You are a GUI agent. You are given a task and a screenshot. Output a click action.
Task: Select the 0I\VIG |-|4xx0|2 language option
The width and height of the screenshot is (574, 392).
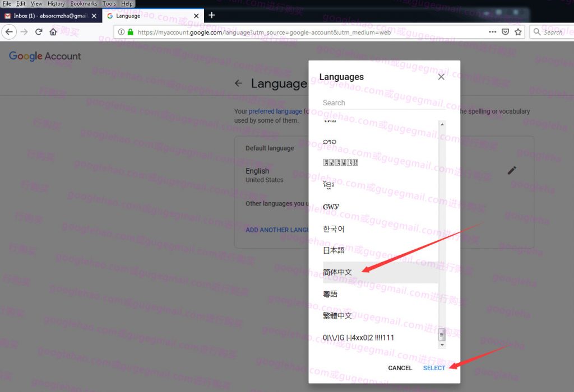point(381,338)
